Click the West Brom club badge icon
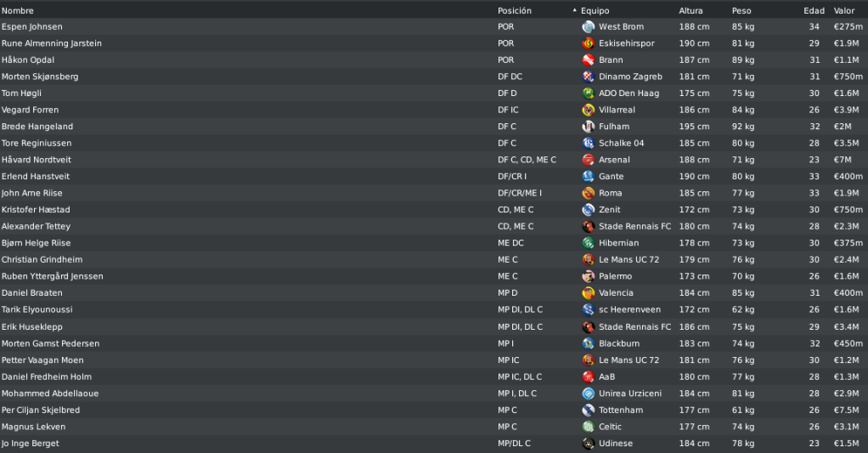 [588, 26]
